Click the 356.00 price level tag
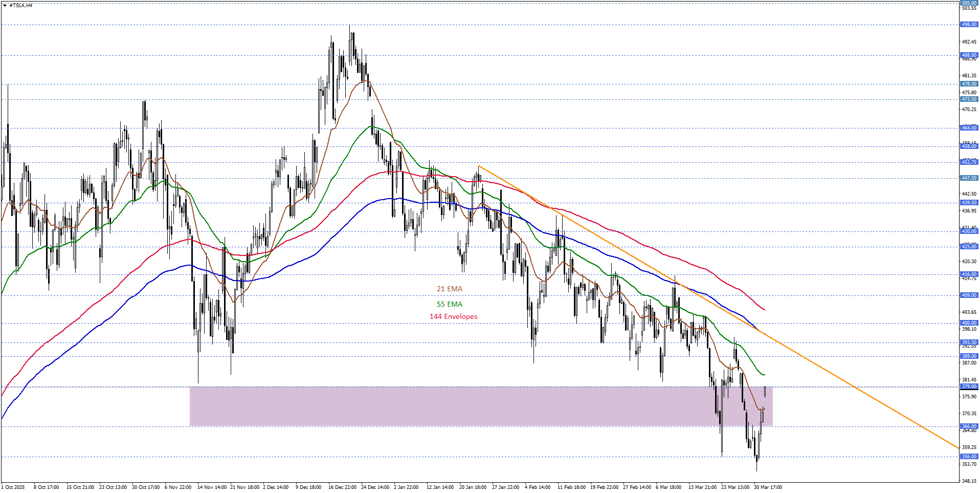 tap(969, 457)
